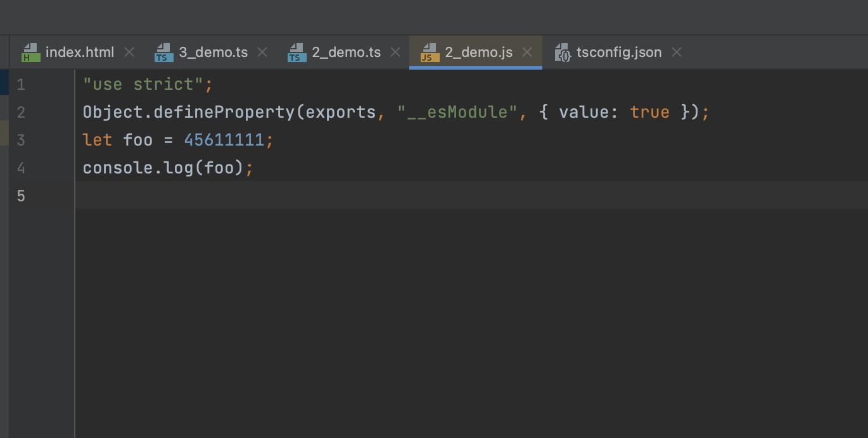The height and width of the screenshot is (438, 868).
Task: Close the active 2_demo.js tab
Action: (x=527, y=53)
